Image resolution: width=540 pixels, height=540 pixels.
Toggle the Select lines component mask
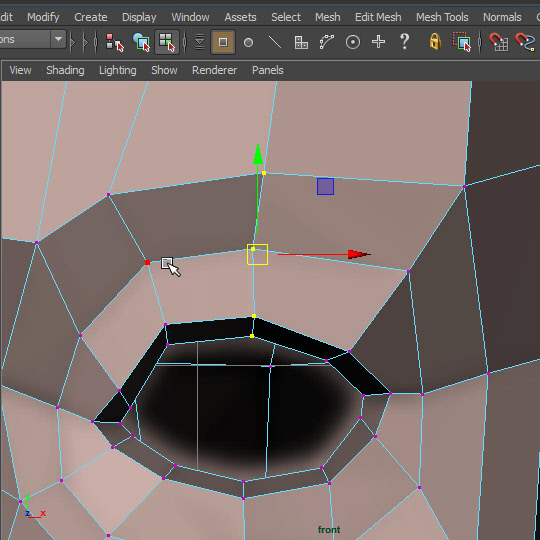[275, 42]
